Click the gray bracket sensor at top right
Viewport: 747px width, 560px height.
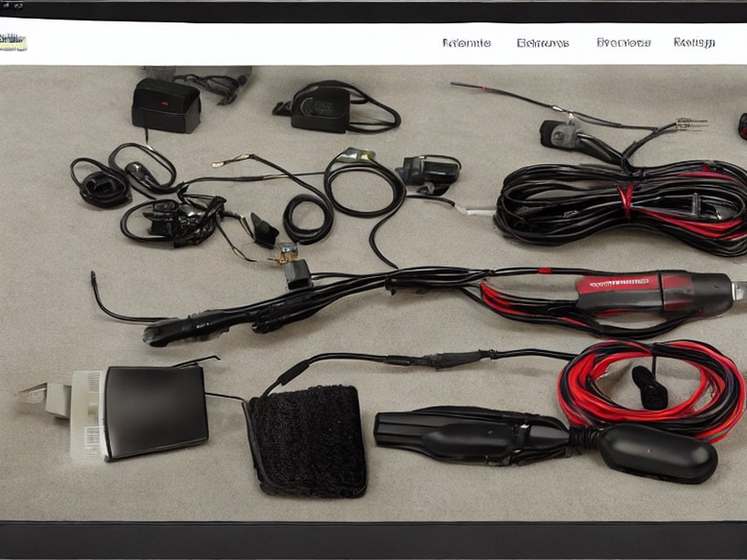(x=561, y=133)
